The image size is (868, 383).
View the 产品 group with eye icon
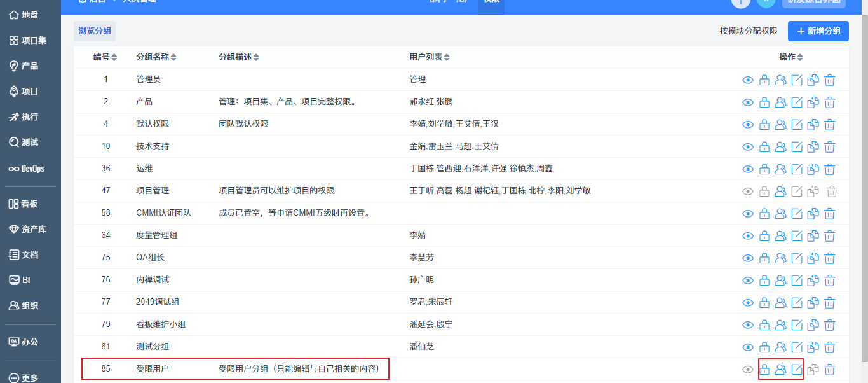(748, 102)
